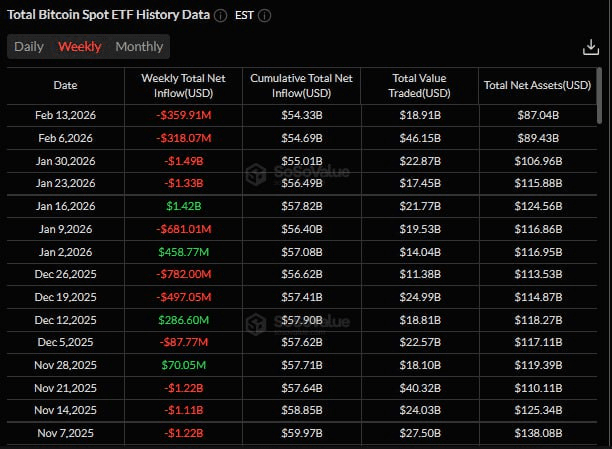Image resolution: width=612 pixels, height=449 pixels.
Task: Select the $59.97B cumulative inflow cell
Action: [301, 433]
